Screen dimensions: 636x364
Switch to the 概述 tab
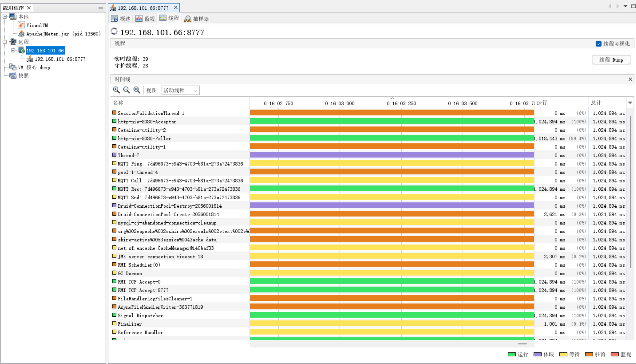(x=121, y=19)
